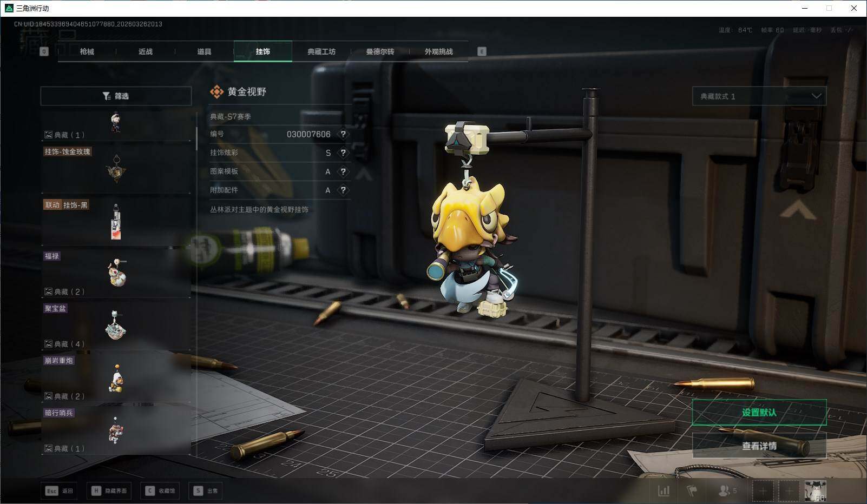Click the 筛选 filter button

tap(116, 96)
